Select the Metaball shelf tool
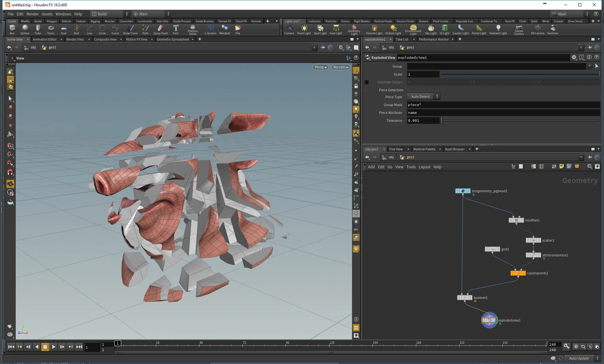Viewport: 604px width, 364px height. tap(225, 29)
